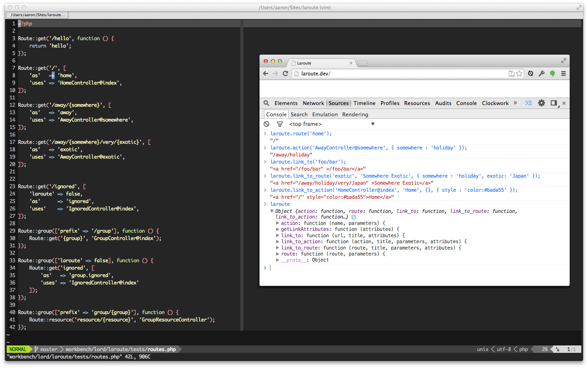Toggle DevTools dock side button

tap(554, 103)
